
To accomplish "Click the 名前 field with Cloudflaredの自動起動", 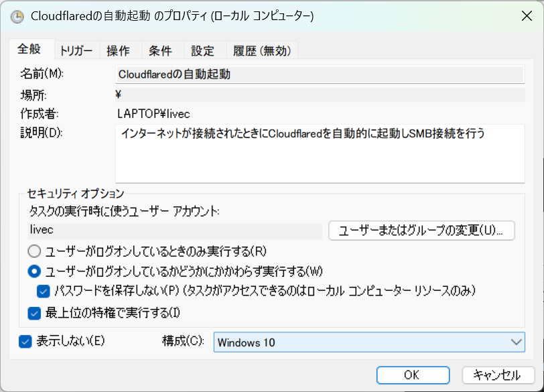I will (320, 74).
